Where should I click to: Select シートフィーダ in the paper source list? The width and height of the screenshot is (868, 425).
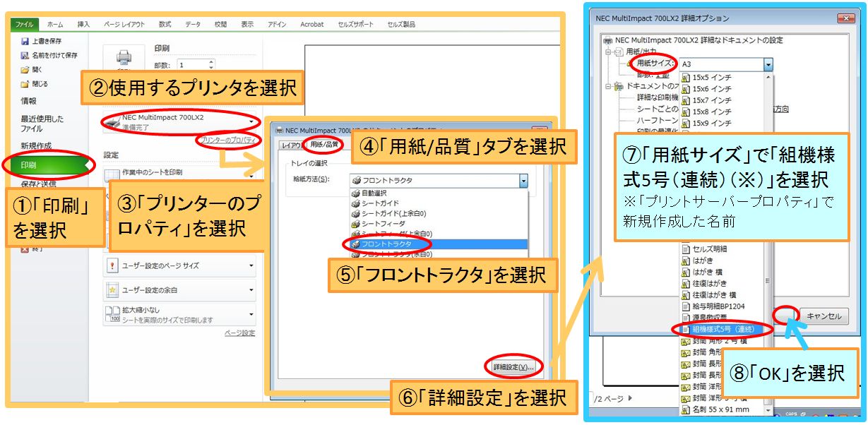pos(439,223)
